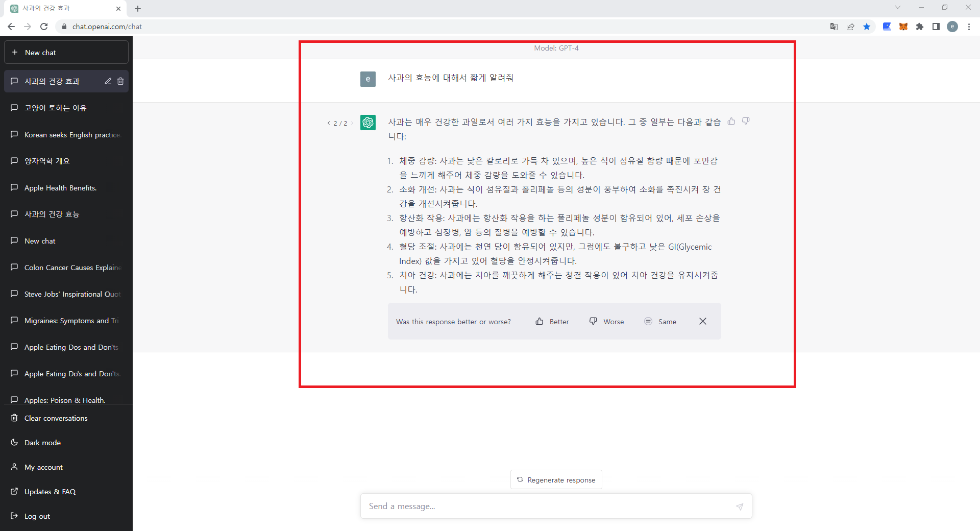
Task: Open the MetaMask fox extension
Action: 903,27
